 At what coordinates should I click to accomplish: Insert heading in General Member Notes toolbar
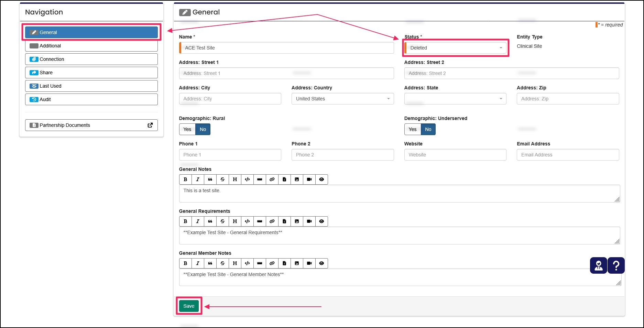(235, 263)
